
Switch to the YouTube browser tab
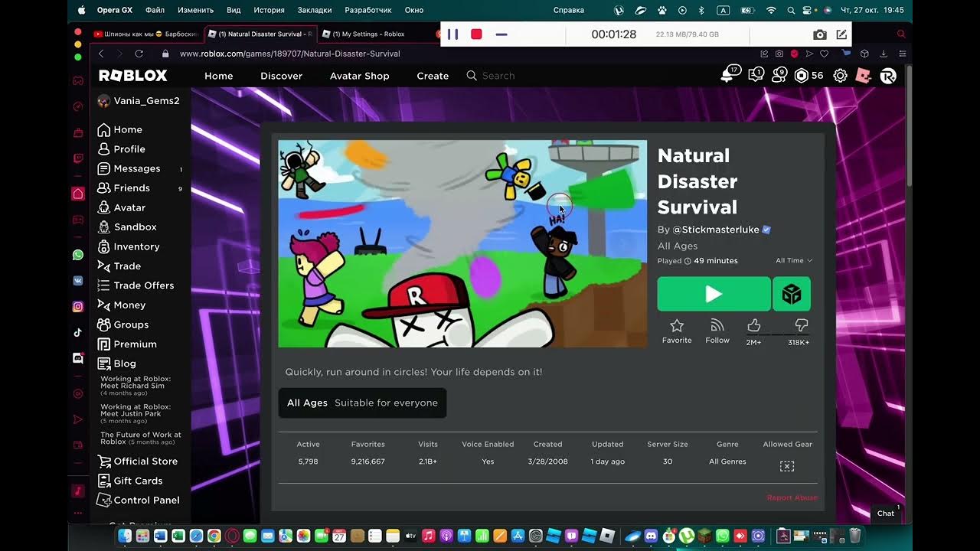click(x=145, y=34)
